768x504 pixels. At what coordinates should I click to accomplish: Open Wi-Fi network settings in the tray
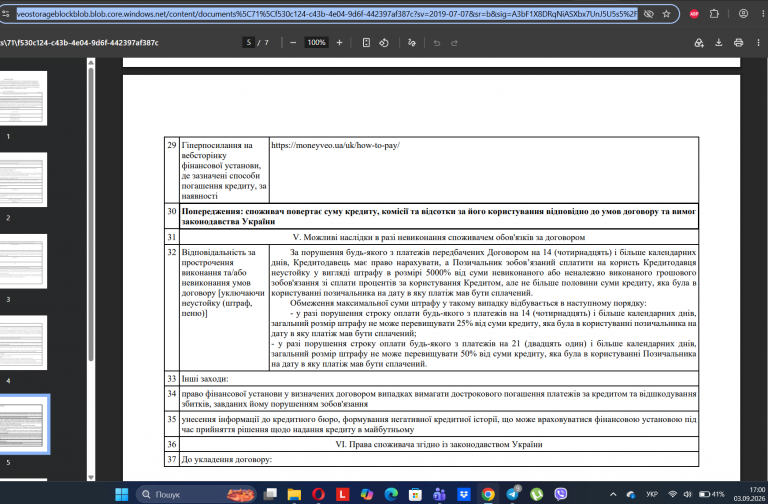pyautogui.click(x=672, y=494)
